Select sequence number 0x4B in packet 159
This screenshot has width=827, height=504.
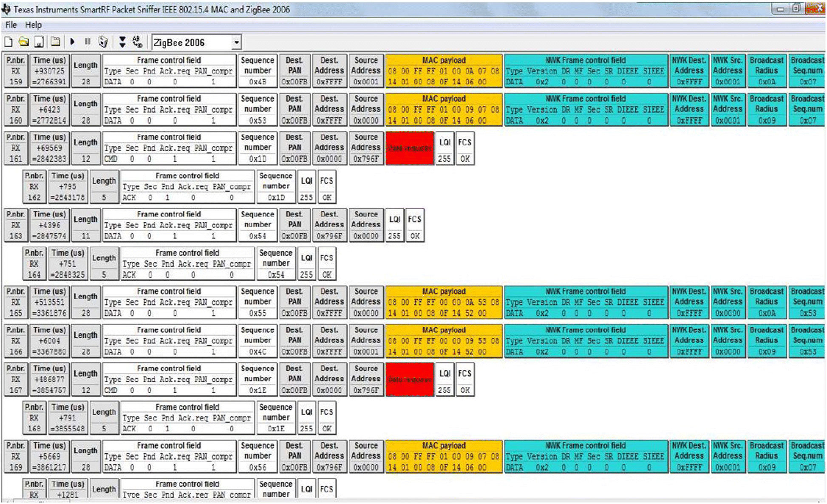coord(258,71)
